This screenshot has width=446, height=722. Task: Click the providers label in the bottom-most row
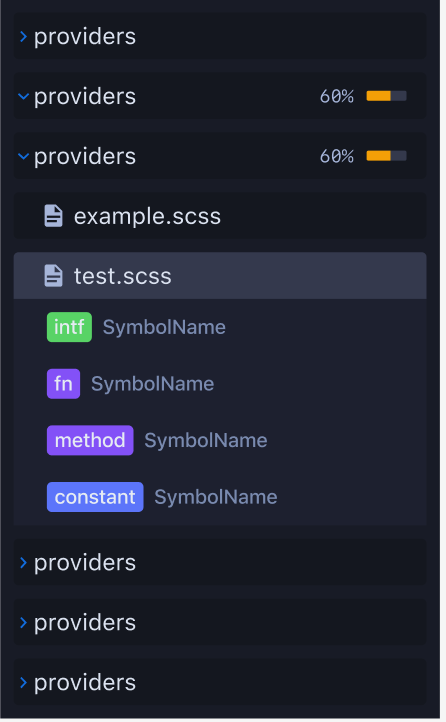[x=85, y=684]
